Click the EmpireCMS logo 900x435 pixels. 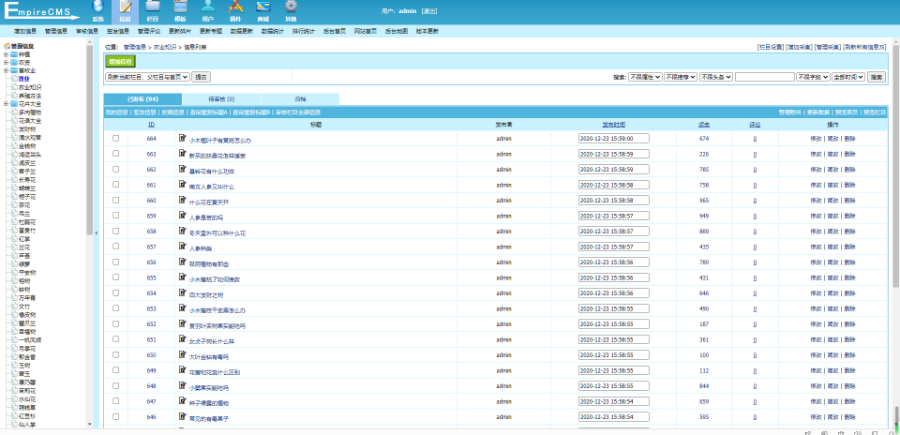pos(41,11)
